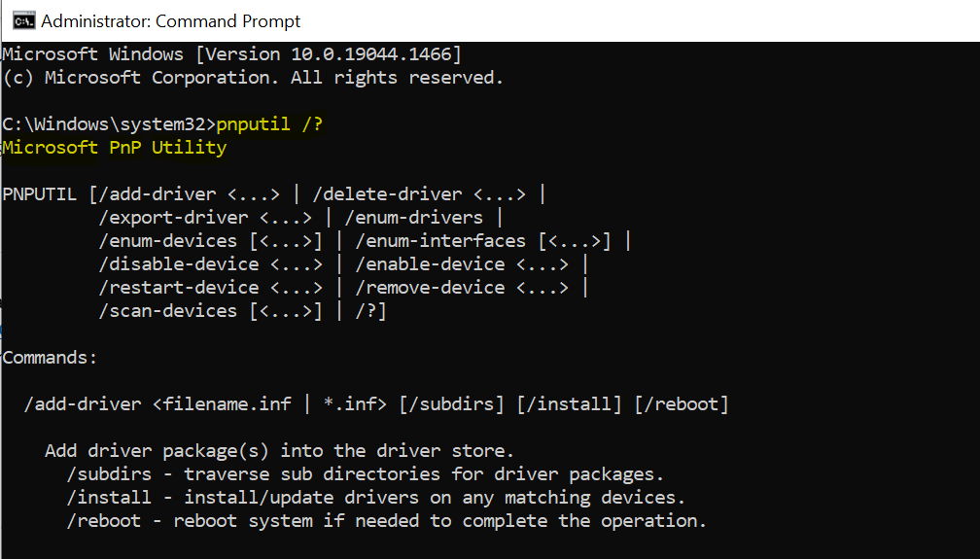Point and click "/restart-device" option
This screenshot has width=980, height=559.
pos(179,288)
